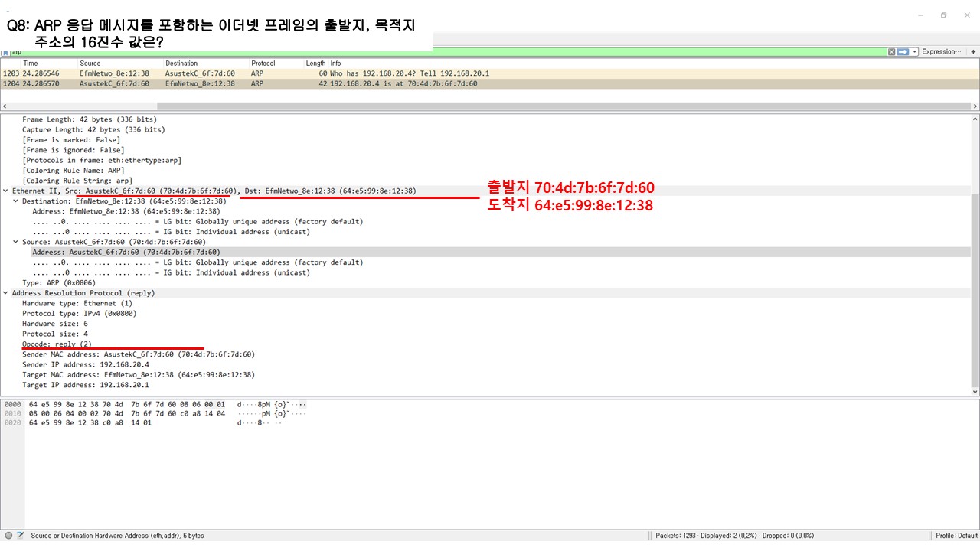Select Protocols in frame line
The image size is (980, 551).
coord(102,160)
